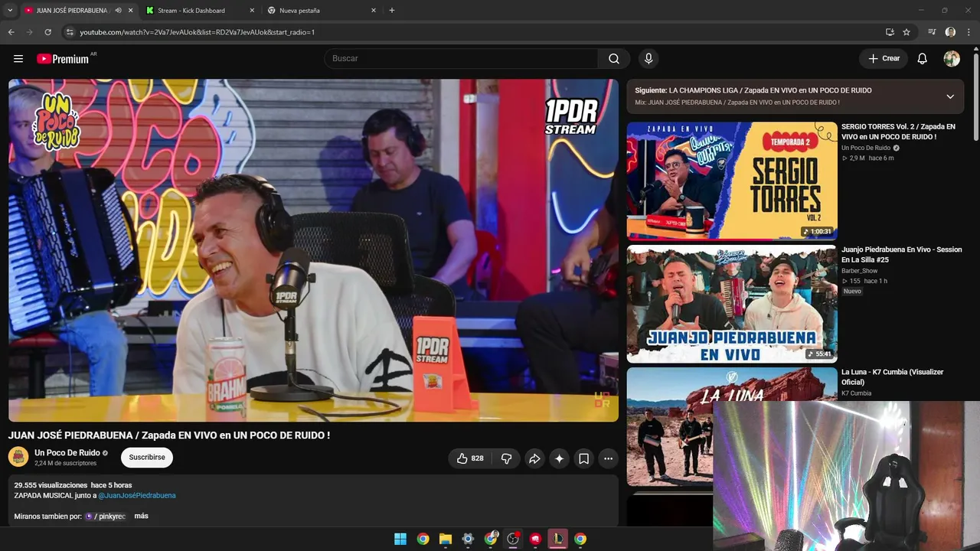Open the @JuanJoséPiedrabuena mention link

click(x=137, y=496)
